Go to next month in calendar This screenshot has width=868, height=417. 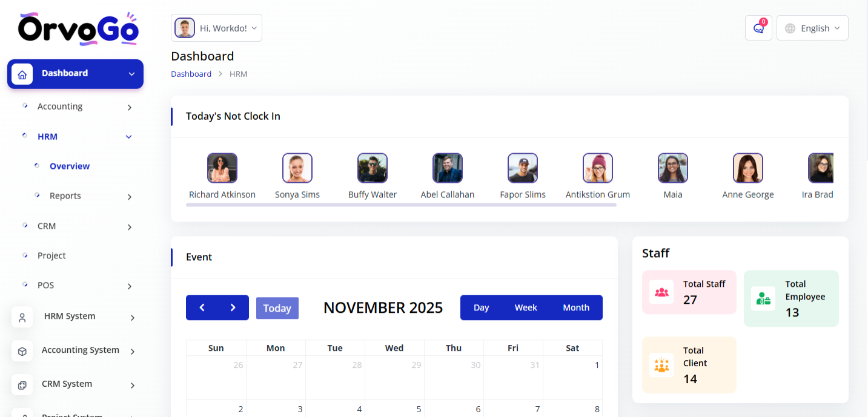tap(233, 307)
